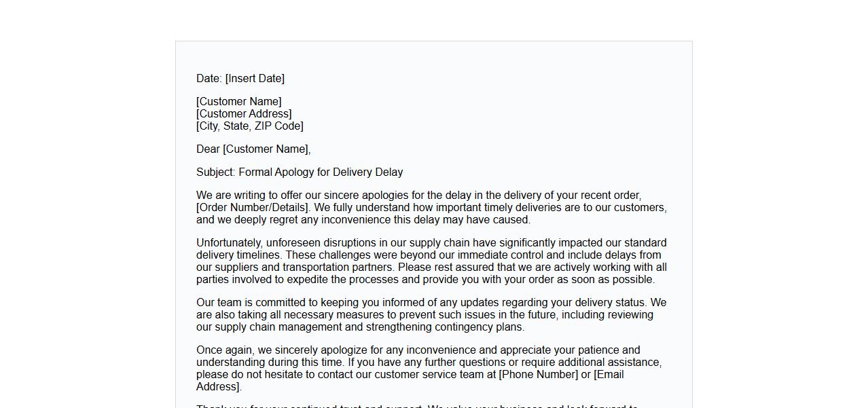Click the "Subject:" label

point(216,172)
